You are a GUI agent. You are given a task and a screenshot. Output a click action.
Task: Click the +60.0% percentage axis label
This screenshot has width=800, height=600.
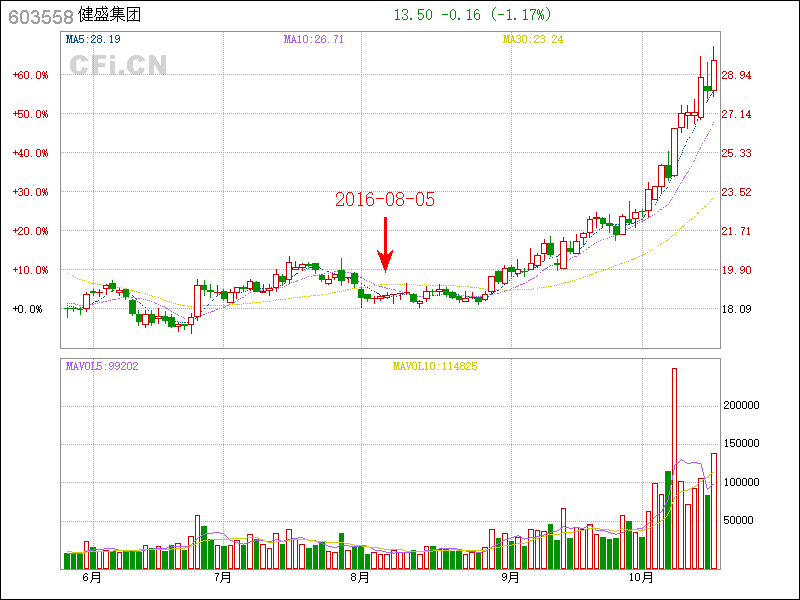31,75
